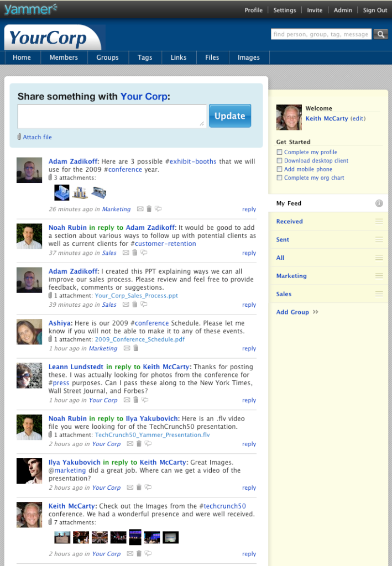Click thread bubble on Leann Lundstedt's post
The image size is (392, 566).
point(145,400)
